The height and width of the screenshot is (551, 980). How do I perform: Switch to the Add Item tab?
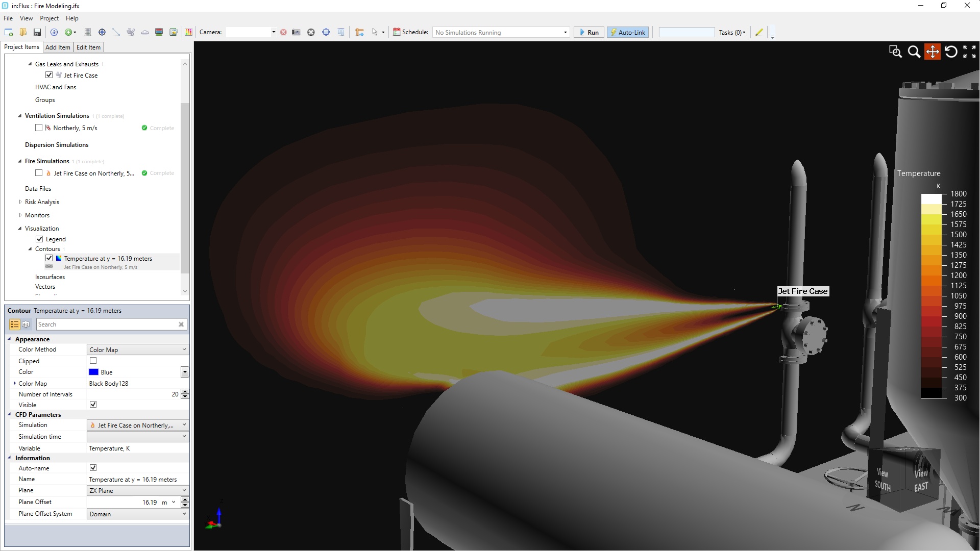click(x=58, y=47)
